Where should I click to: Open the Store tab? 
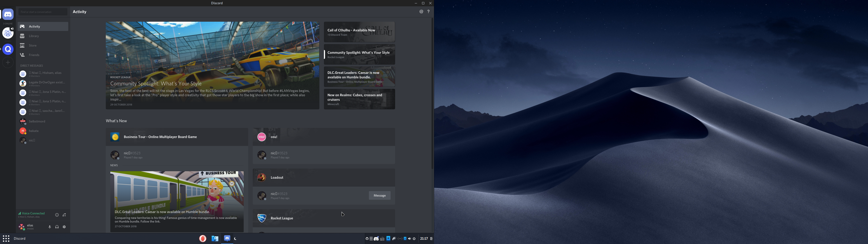(43, 45)
